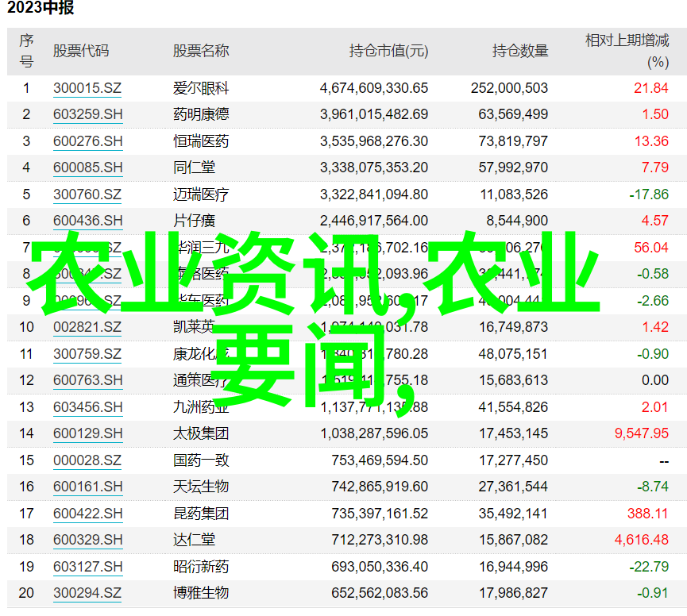The width and height of the screenshot is (687, 616).
Task: Click the -17.86 change percentage
Action: click(x=649, y=194)
